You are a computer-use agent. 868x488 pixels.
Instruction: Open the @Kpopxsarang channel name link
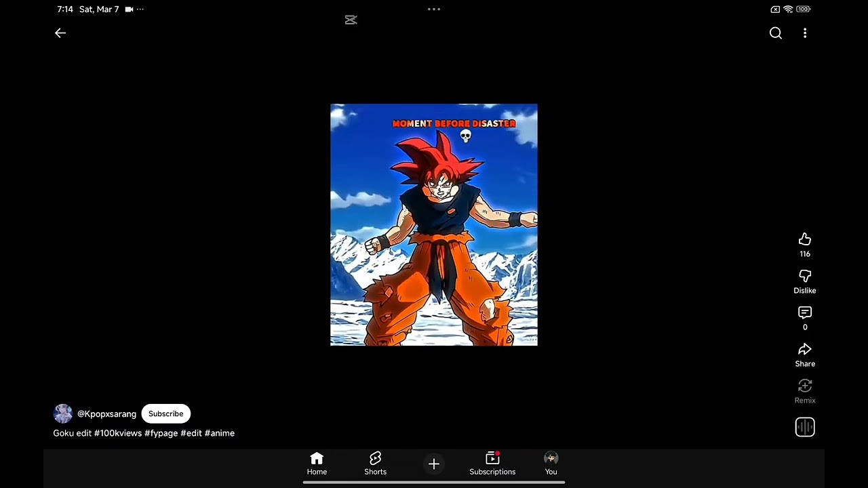coord(106,413)
